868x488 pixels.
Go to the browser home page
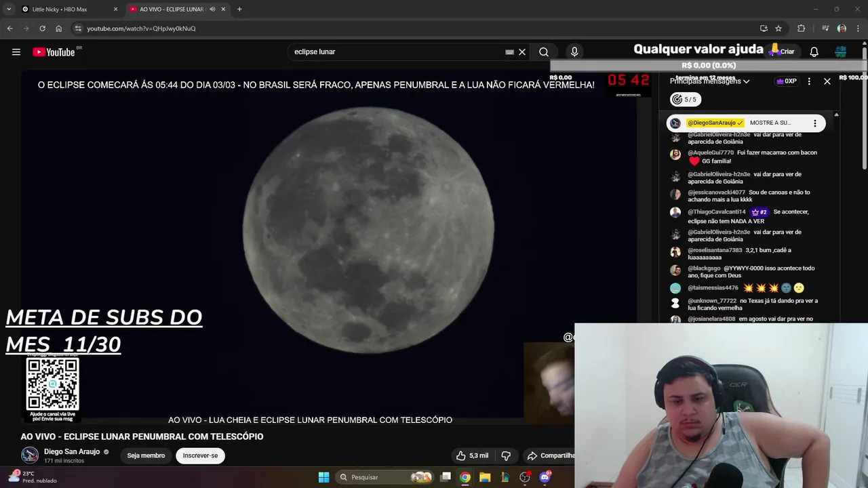[59, 28]
